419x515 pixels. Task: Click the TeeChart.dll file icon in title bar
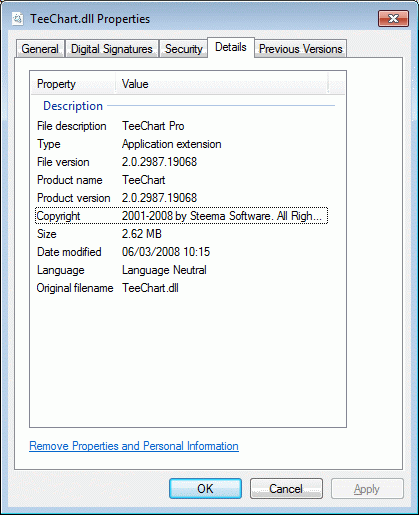tap(17, 19)
